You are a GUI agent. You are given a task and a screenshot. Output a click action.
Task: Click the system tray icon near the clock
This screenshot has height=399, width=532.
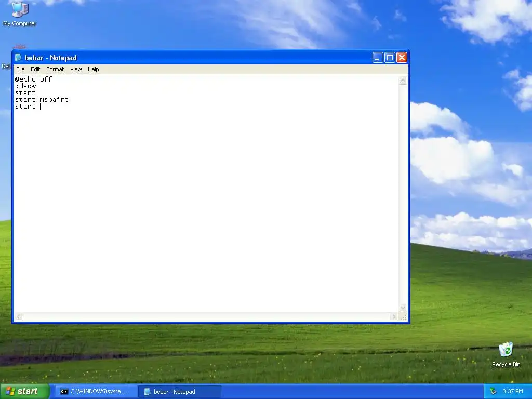[493, 392]
